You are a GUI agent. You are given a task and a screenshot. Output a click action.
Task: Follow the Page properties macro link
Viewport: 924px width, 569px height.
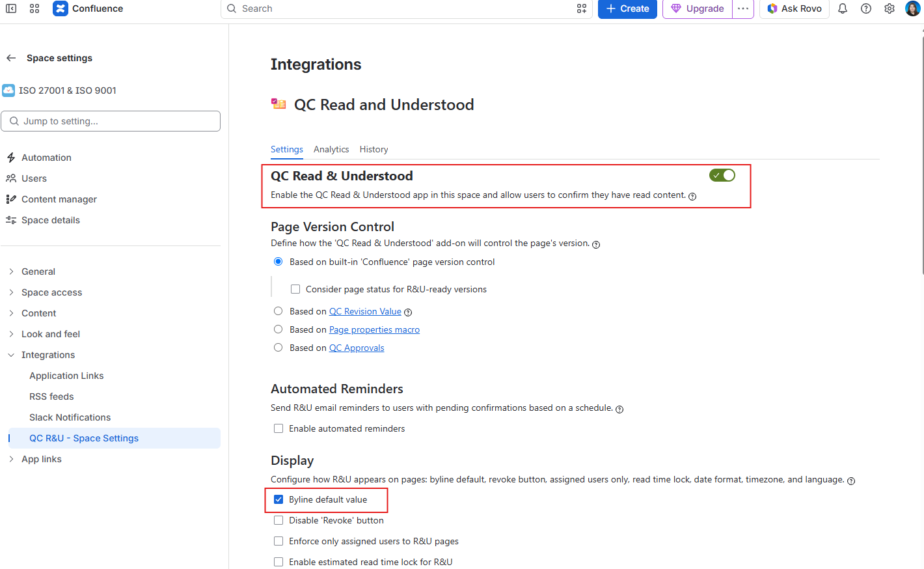click(x=374, y=329)
